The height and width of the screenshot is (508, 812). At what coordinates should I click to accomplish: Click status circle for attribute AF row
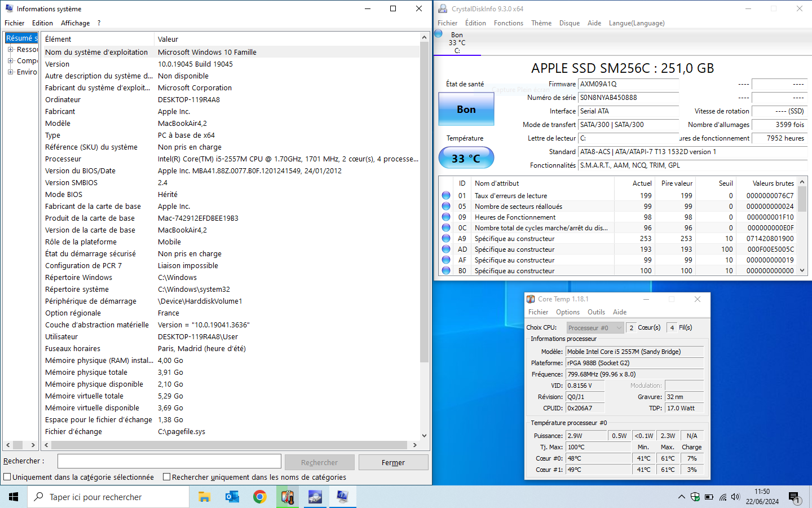[x=446, y=260]
